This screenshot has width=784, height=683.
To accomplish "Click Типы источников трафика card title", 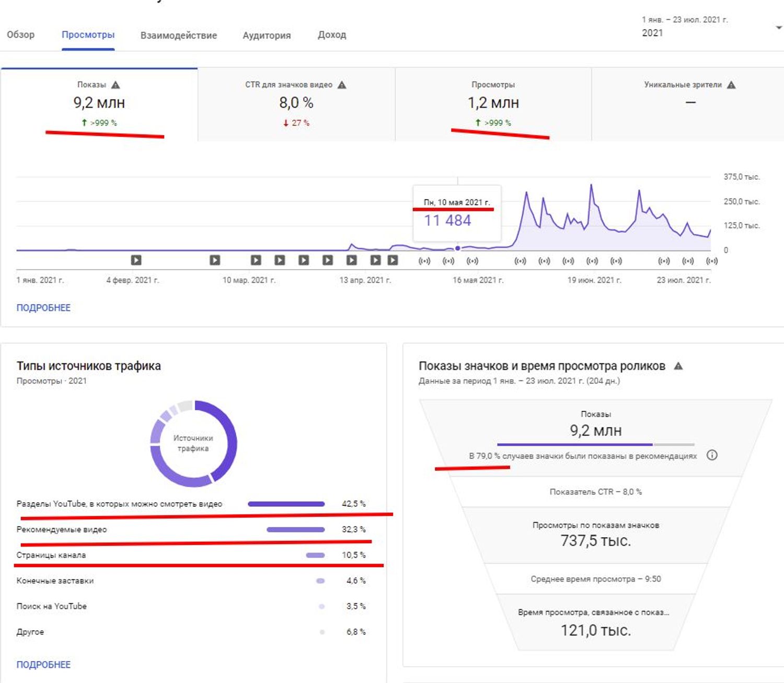I will point(89,366).
